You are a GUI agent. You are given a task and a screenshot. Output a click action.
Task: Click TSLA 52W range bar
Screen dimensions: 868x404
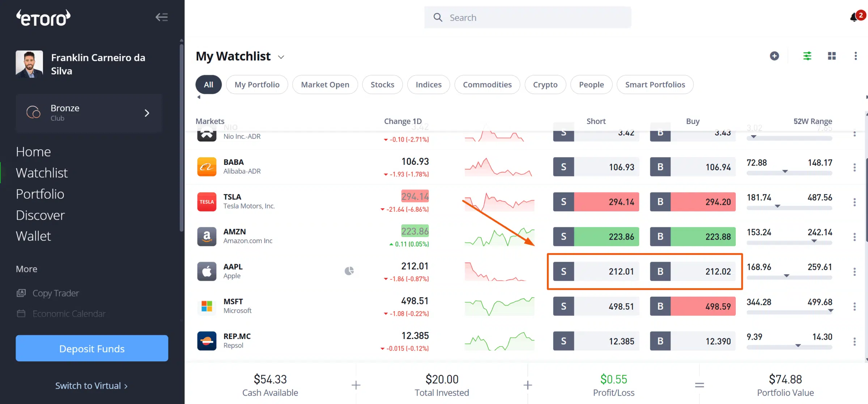point(790,207)
